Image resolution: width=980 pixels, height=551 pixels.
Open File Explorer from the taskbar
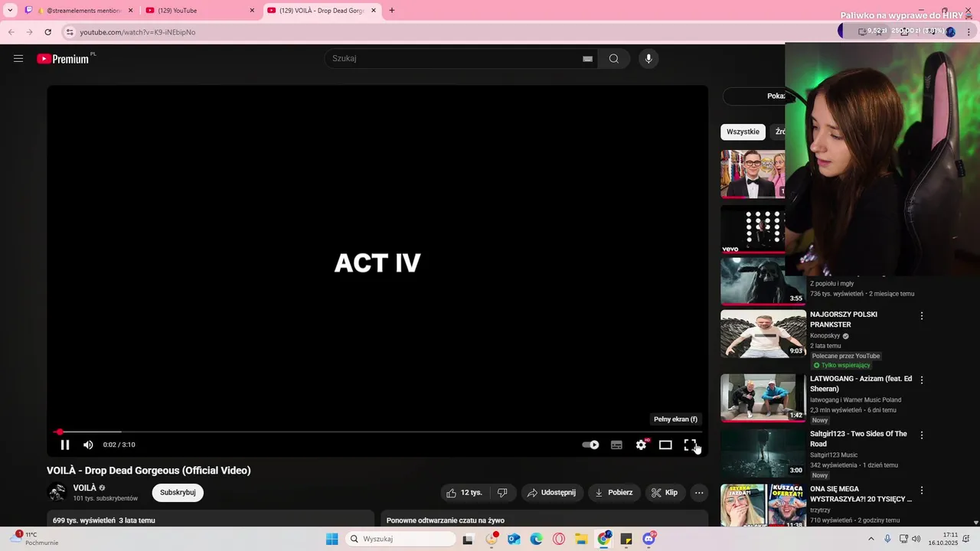coord(581,539)
